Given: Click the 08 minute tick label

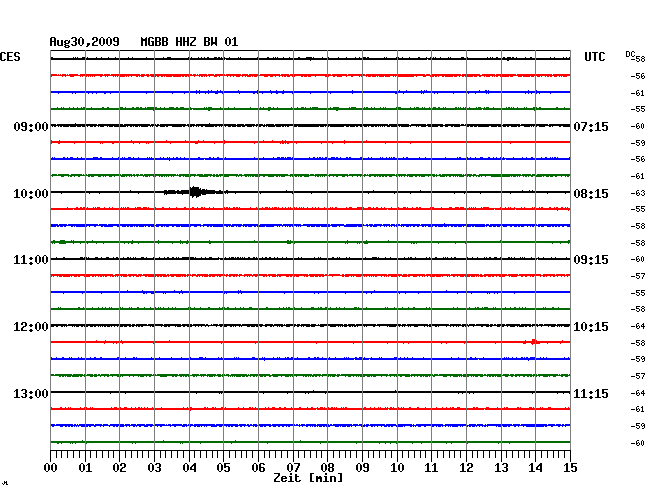Looking at the screenshot, I should 327,468.
